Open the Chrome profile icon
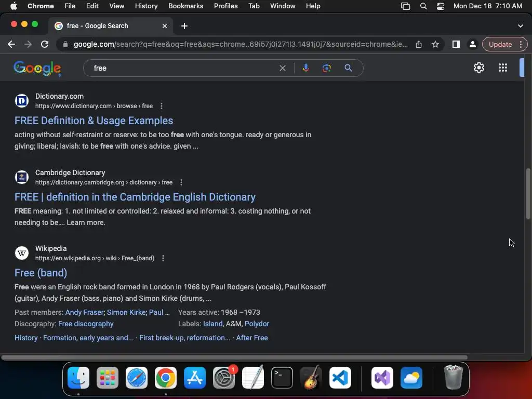This screenshot has height=399, width=532. tap(472, 44)
